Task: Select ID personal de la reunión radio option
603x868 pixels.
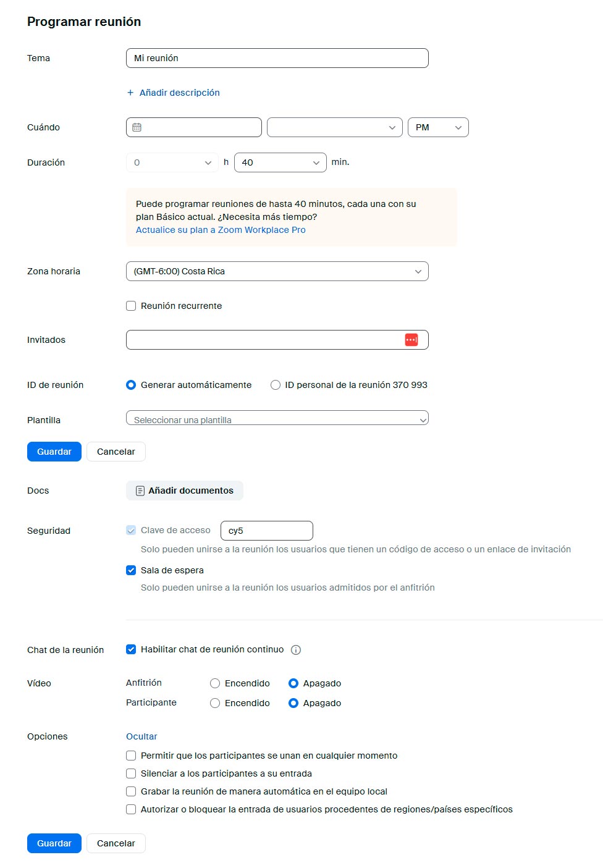Action: 276,385
